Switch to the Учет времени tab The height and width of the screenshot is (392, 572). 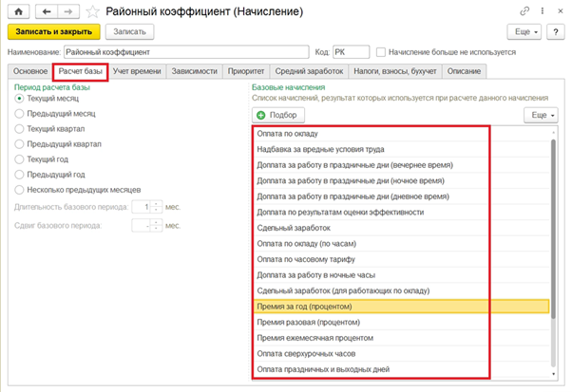[x=138, y=71]
